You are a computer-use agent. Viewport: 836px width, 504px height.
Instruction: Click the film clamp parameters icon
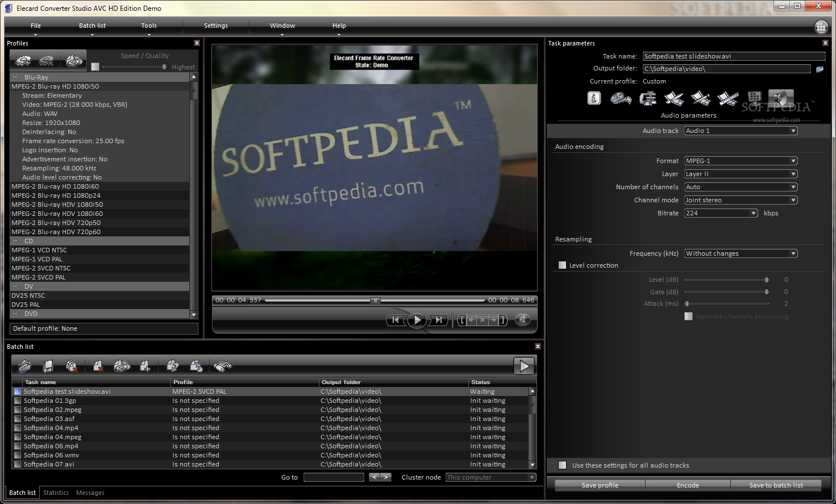[647, 99]
